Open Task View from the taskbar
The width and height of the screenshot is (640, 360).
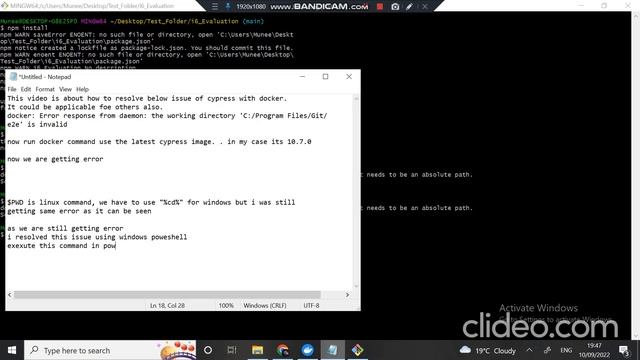coord(232,350)
